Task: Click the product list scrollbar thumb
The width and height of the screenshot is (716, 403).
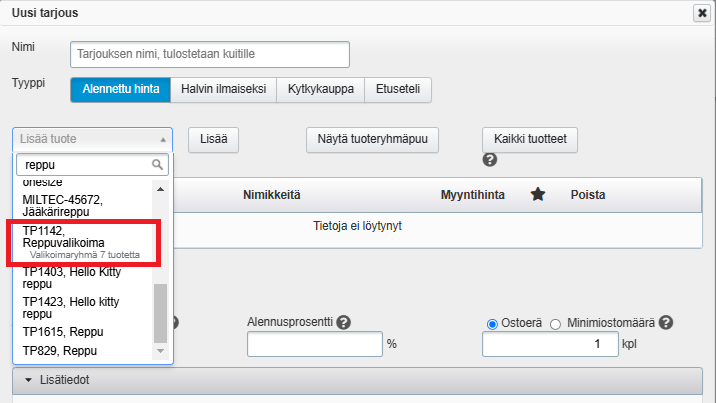Action: [x=160, y=312]
